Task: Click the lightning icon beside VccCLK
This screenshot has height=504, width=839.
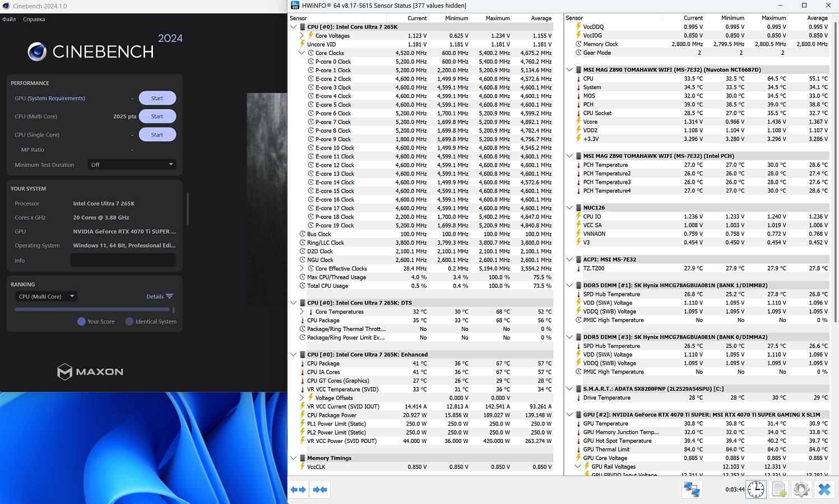Action: [x=302, y=466]
